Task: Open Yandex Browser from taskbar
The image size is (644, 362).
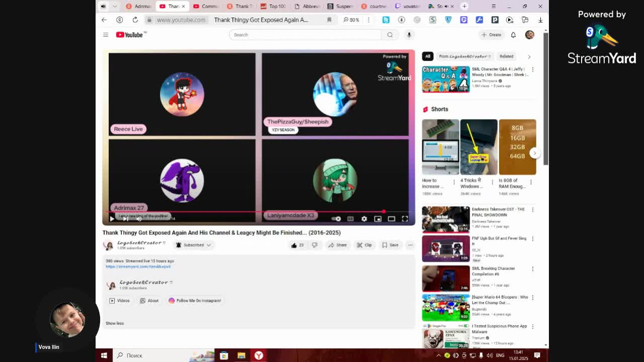Action: click(259, 355)
